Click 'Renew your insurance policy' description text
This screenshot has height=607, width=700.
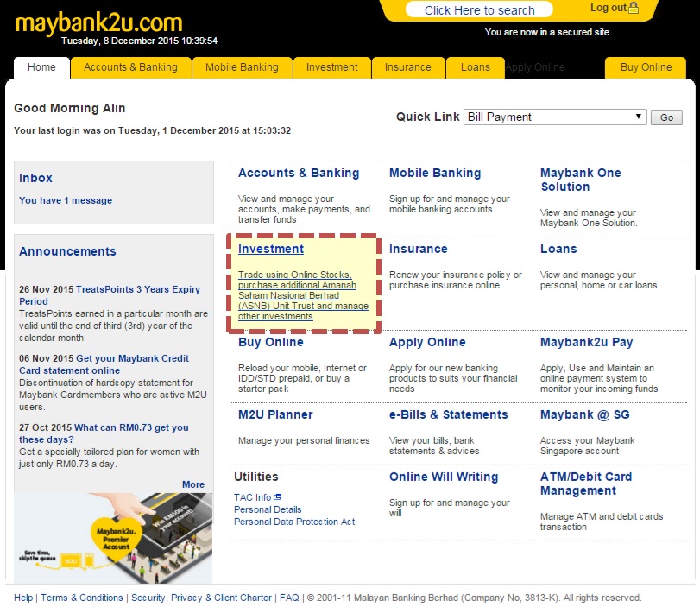point(456,280)
